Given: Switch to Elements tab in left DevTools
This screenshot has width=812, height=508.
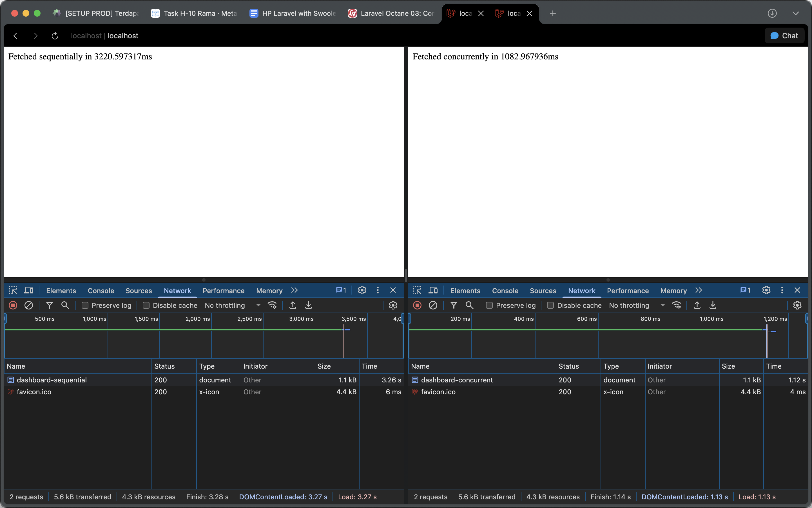Looking at the screenshot, I should point(61,291).
